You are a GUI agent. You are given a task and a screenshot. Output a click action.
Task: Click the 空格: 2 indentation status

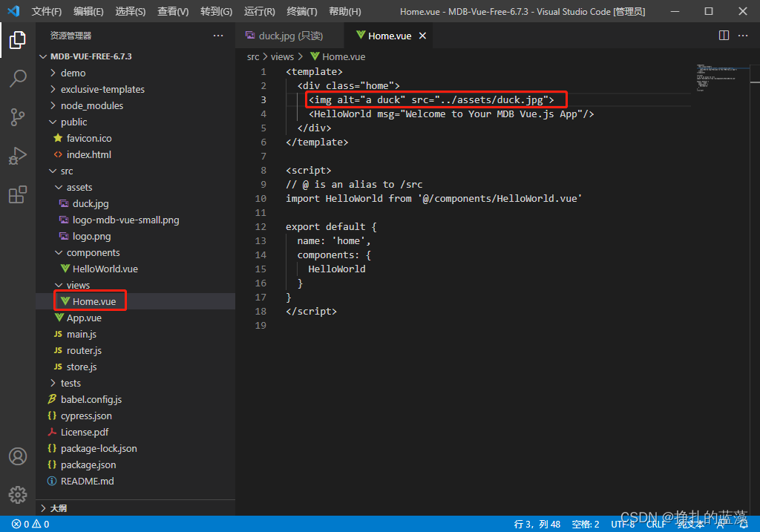(586, 525)
